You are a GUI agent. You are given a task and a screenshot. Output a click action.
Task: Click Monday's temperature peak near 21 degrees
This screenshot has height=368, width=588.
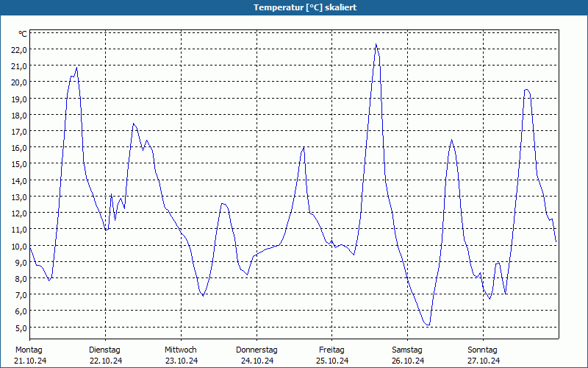pyautogui.click(x=76, y=68)
